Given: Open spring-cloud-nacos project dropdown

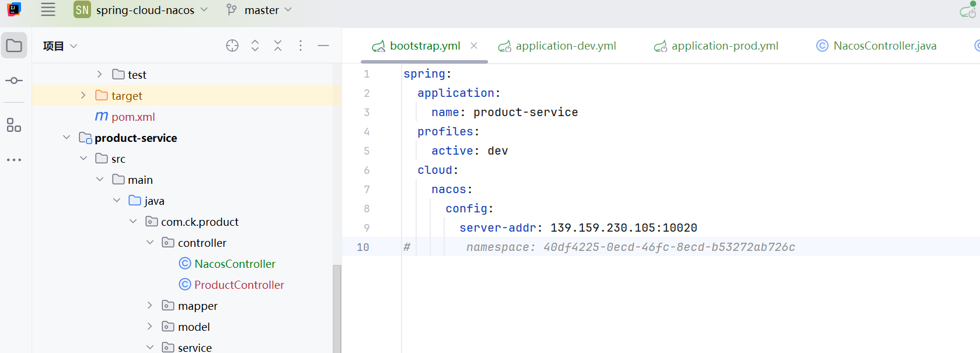Looking at the screenshot, I should [152, 10].
